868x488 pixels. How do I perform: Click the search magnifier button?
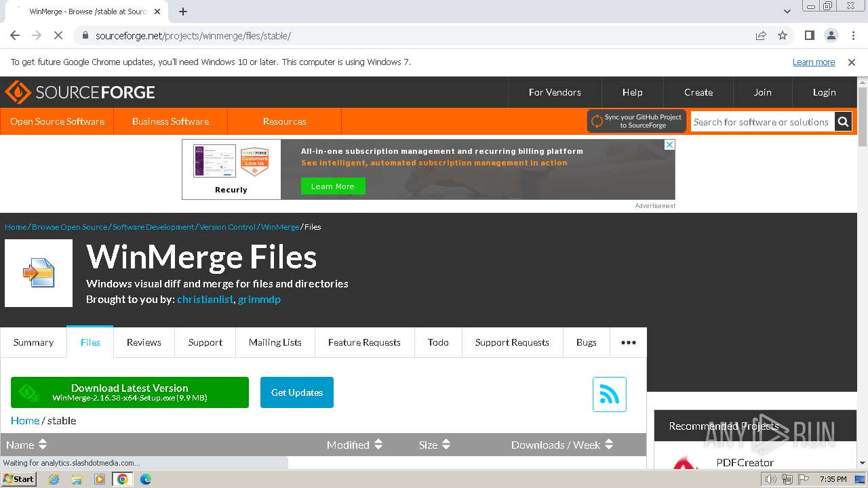(843, 122)
